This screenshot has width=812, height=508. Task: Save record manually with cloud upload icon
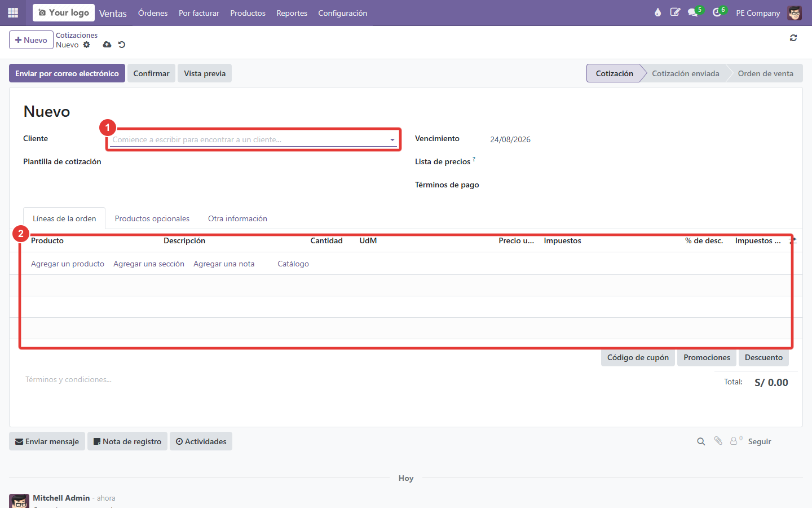pyautogui.click(x=107, y=45)
